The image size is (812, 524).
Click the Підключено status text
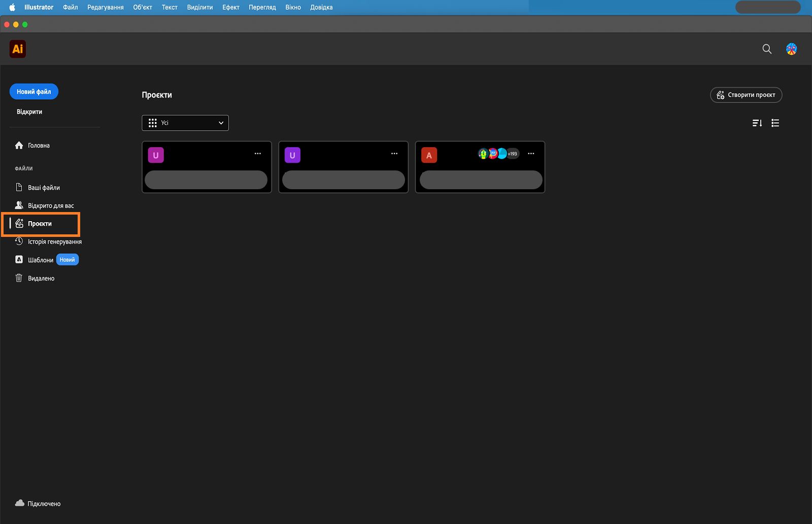(44, 504)
